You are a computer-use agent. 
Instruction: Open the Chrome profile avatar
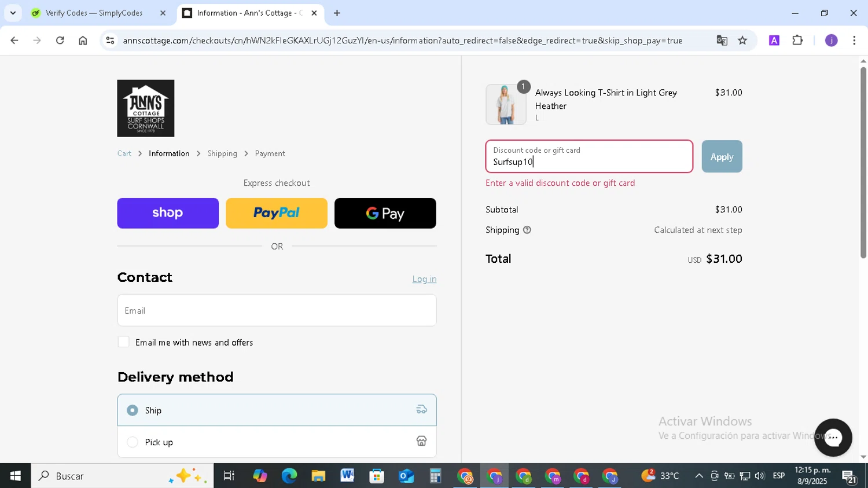pyautogui.click(x=831, y=41)
